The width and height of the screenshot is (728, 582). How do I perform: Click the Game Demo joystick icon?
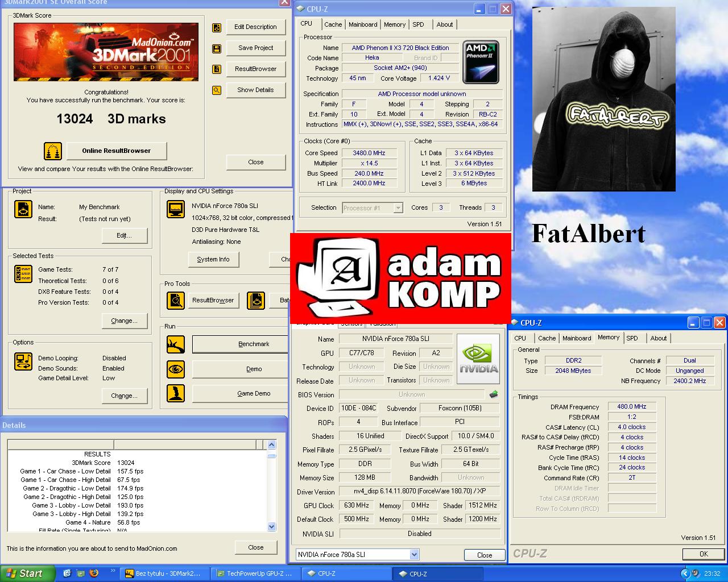click(x=176, y=393)
